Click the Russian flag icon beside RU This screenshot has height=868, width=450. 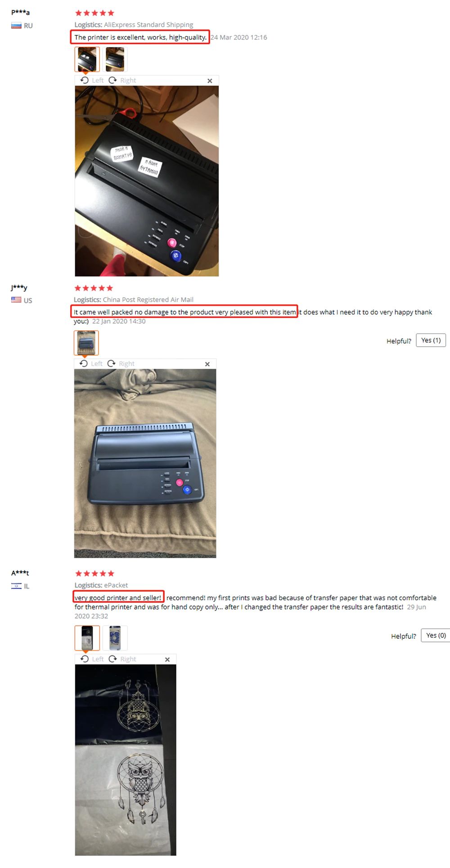point(16,26)
